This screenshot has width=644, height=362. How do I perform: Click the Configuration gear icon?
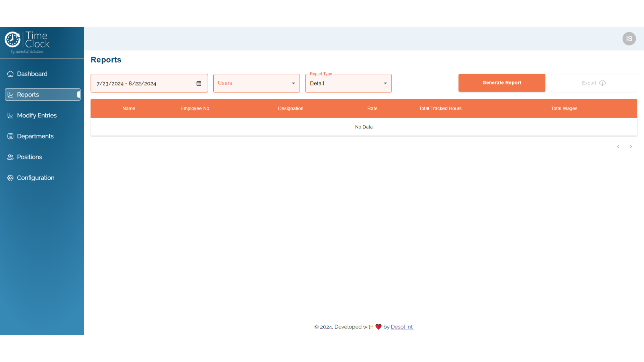(x=10, y=178)
